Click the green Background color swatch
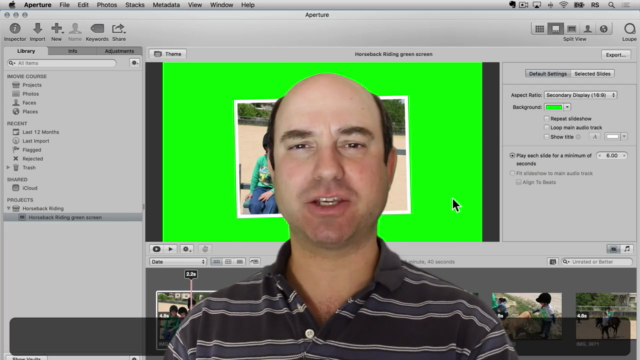The width and height of the screenshot is (640, 360). pos(554,107)
